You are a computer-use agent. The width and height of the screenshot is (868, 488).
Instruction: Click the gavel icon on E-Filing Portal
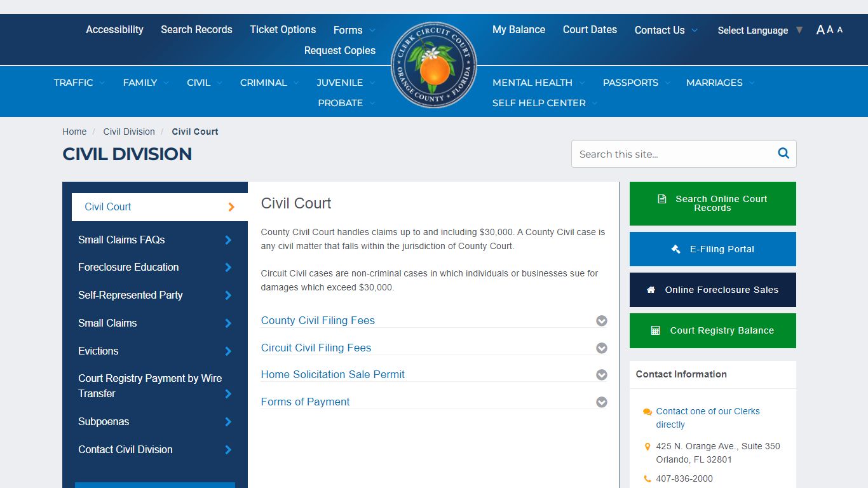pos(676,249)
